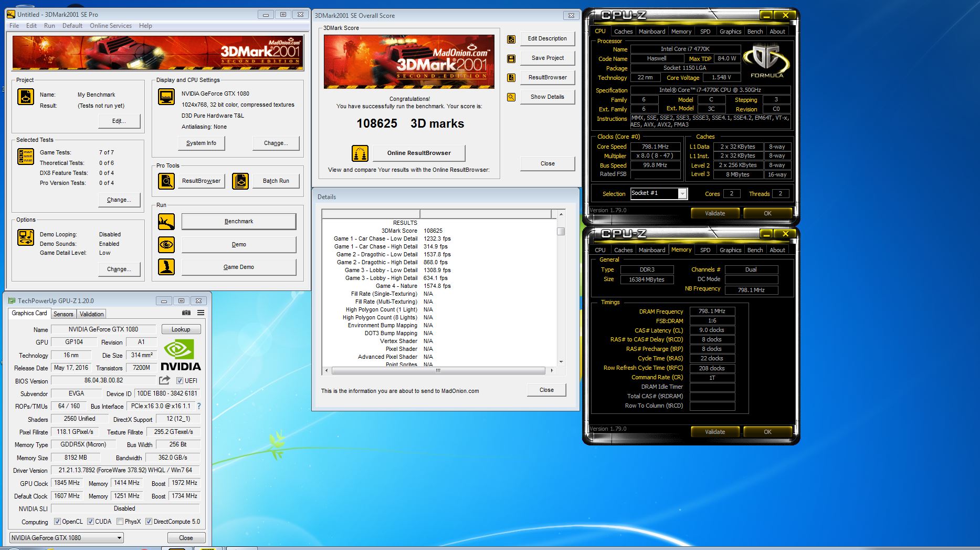Click the Details scroll down arrow
Screen dimensions: 980x550
point(561,362)
